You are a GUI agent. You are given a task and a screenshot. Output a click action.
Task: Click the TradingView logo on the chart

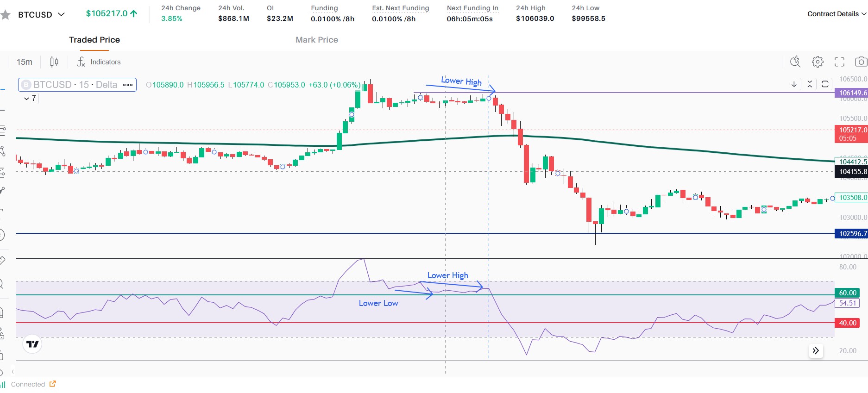pos(32,344)
